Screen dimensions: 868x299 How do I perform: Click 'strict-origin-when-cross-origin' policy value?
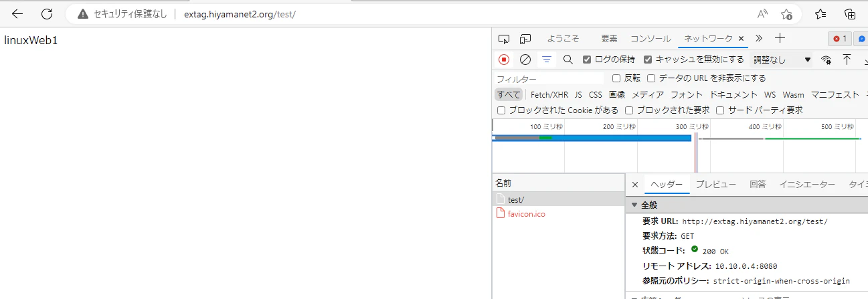tap(782, 281)
